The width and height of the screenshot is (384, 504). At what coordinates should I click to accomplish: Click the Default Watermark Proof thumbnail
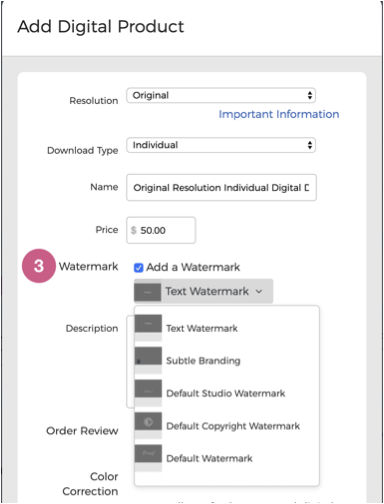pyautogui.click(x=148, y=458)
